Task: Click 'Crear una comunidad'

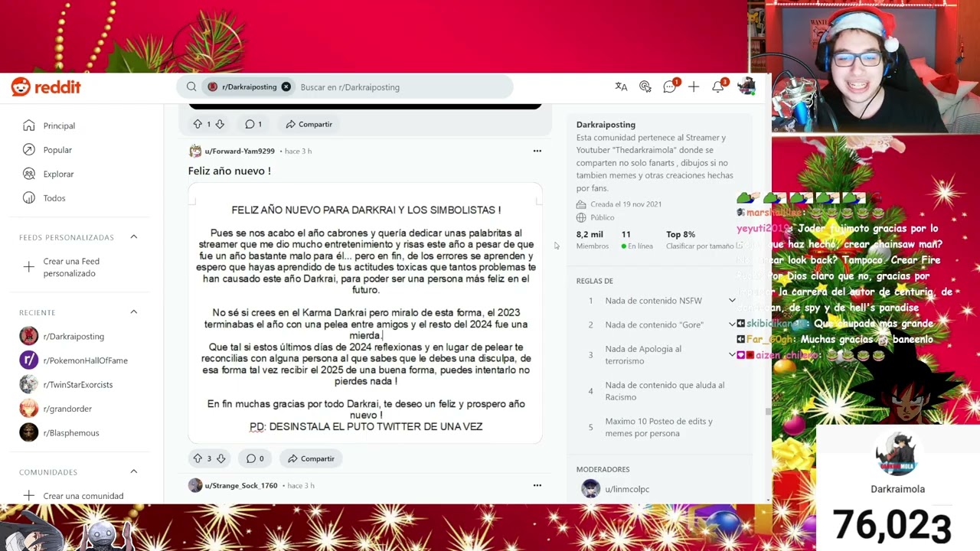Action: [83, 496]
